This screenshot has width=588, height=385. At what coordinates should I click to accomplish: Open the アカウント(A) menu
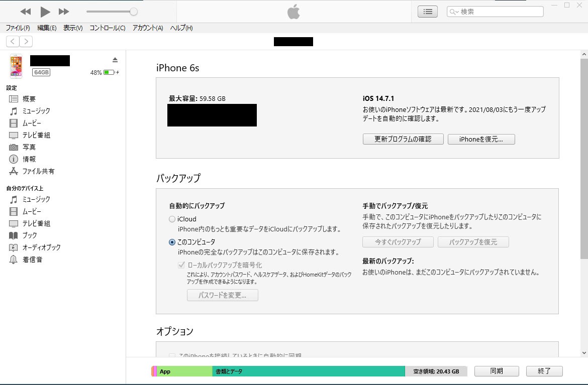coord(148,28)
